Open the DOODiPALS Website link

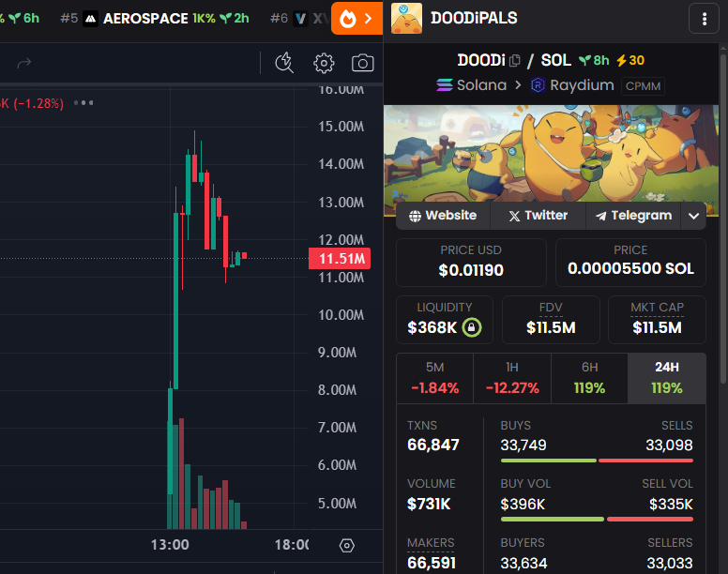pos(443,216)
